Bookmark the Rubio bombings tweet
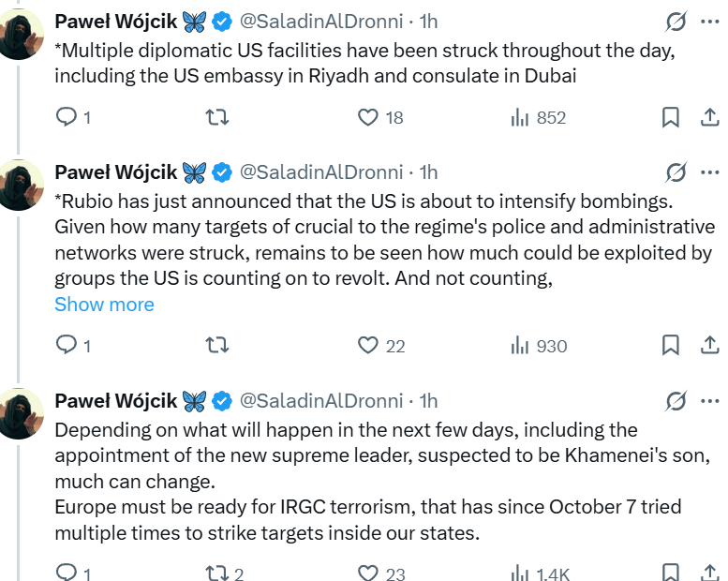The height and width of the screenshot is (581, 728). [671, 346]
